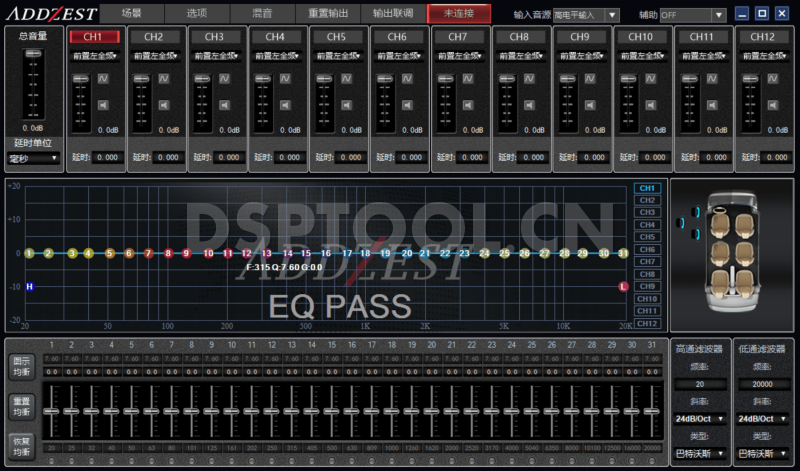
Task: Mute the CH11 speaker icon
Action: coord(712,105)
